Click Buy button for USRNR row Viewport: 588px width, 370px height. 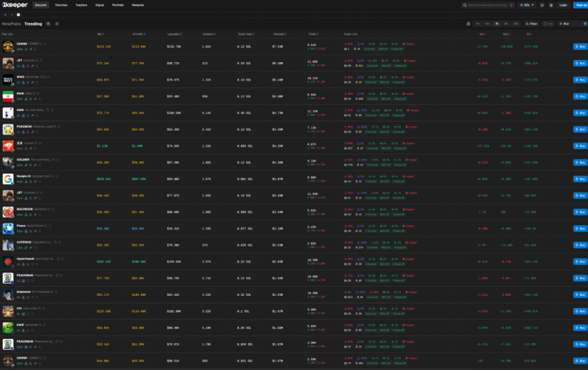[580, 47]
